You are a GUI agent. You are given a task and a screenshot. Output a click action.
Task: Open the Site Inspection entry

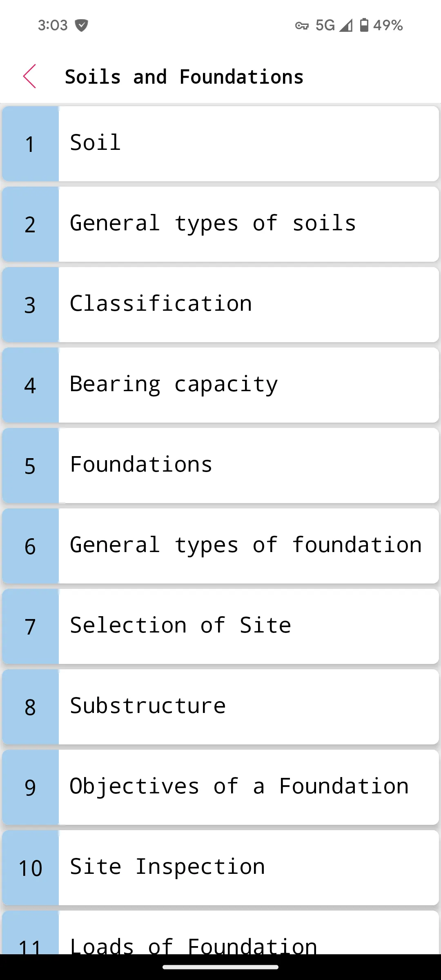click(x=220, y=868)
